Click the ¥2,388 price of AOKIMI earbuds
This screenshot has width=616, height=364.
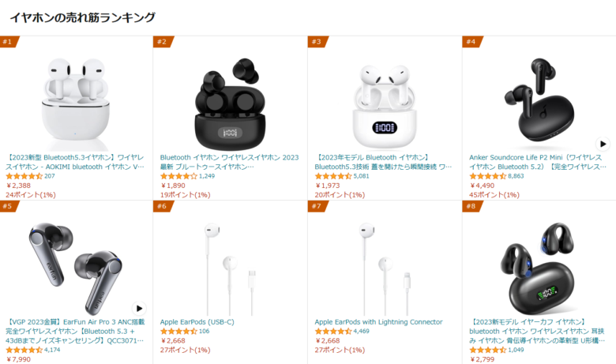coord(18,186)
